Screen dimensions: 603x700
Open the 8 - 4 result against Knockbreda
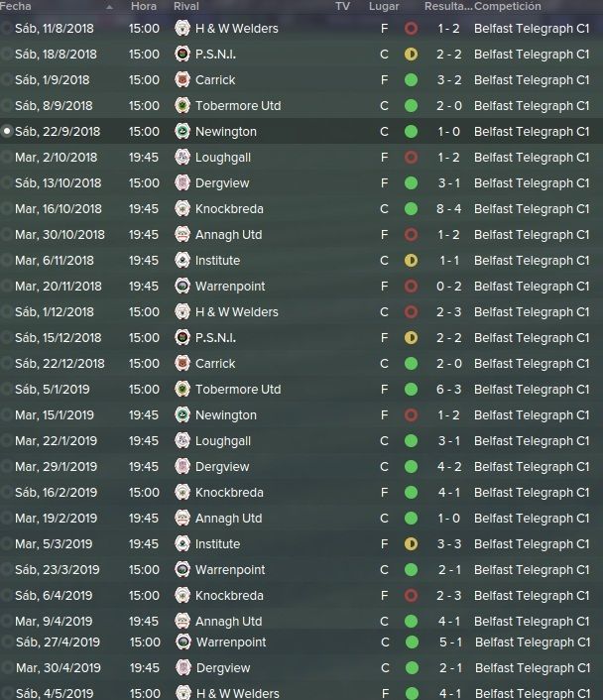point(449,209)
